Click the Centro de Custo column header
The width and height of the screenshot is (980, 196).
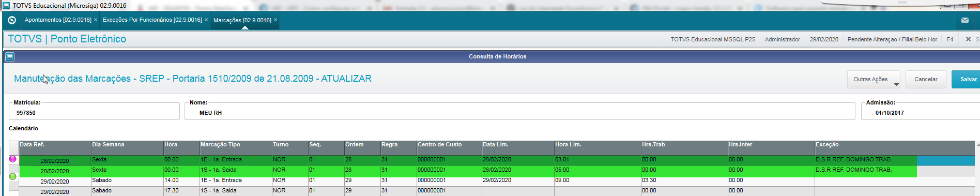449,148
